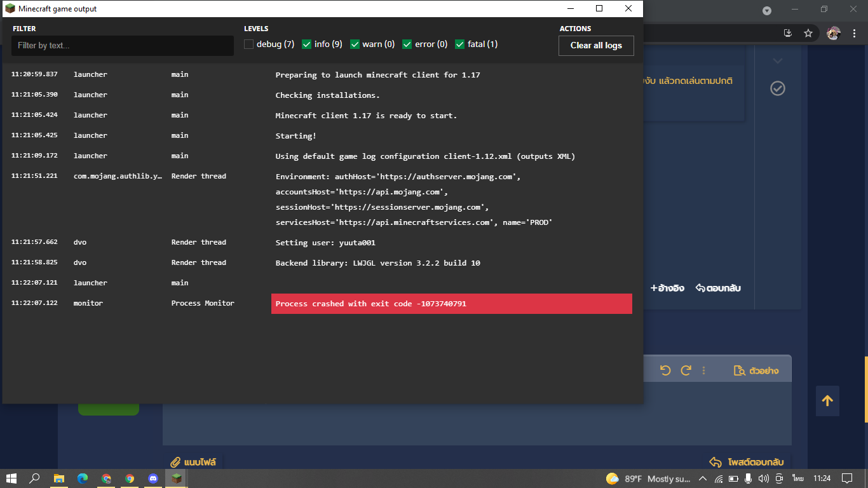Launch Microsoft Edge from the taskbar
868x488 pixels.
click(x=82, y=478)
